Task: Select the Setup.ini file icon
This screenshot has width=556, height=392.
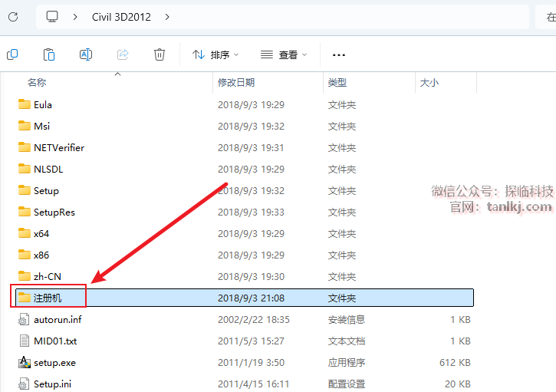Action: [x=24, y=384]
